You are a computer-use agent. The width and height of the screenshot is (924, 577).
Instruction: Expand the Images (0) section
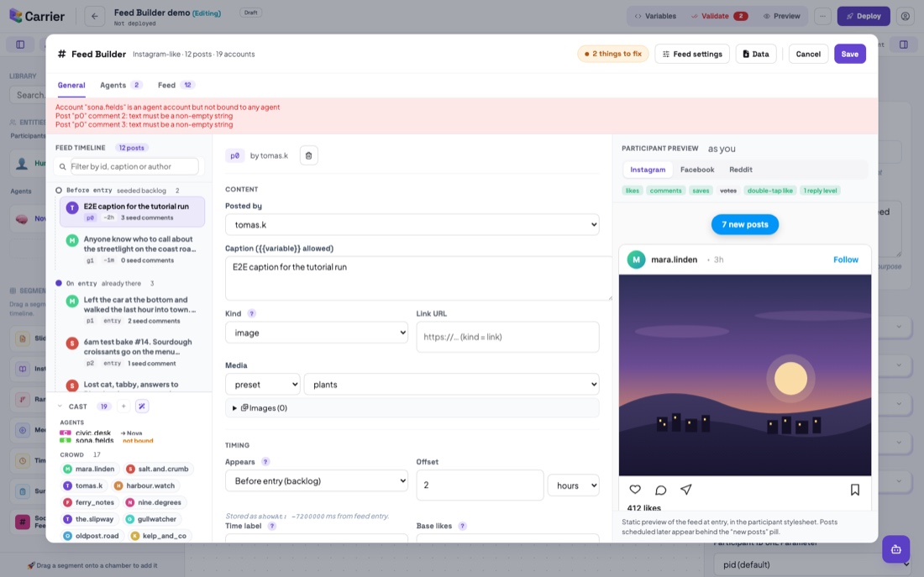pos(412,408)
